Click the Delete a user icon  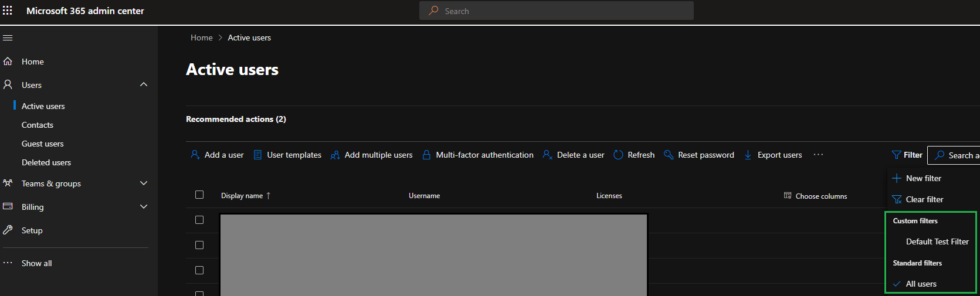pos(547,155)
